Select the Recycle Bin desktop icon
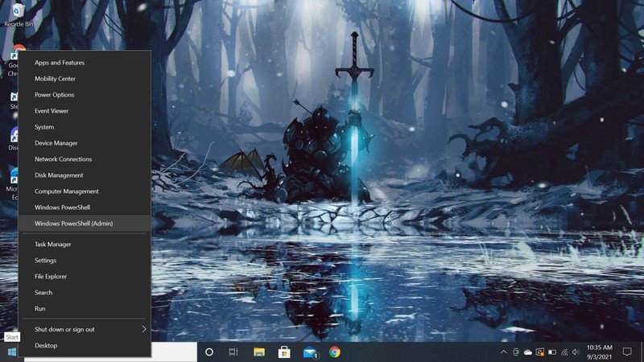Viewport: 644px width, 362px height. point(18,14)
